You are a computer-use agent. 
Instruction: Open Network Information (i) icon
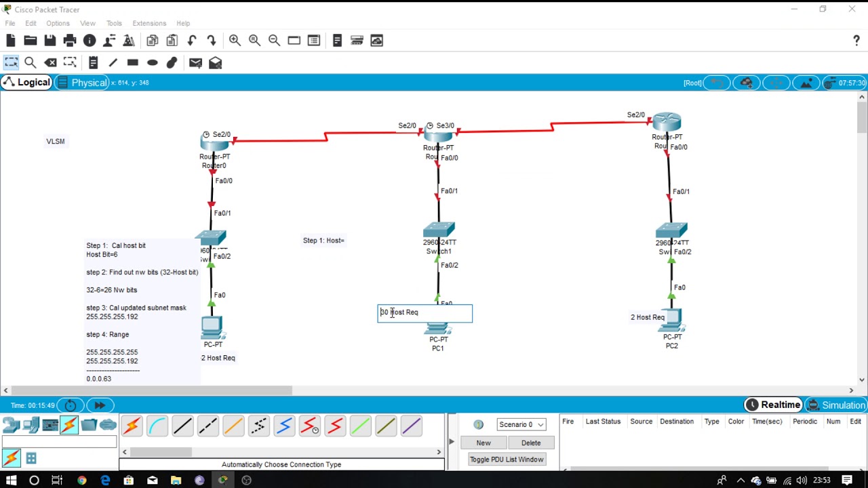tap(90, 41)
